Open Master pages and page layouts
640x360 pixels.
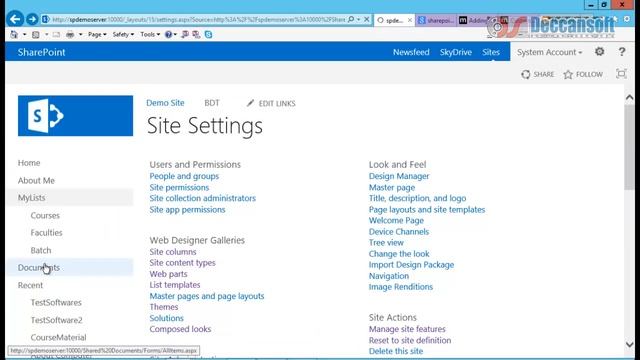(x=207, y=296)
